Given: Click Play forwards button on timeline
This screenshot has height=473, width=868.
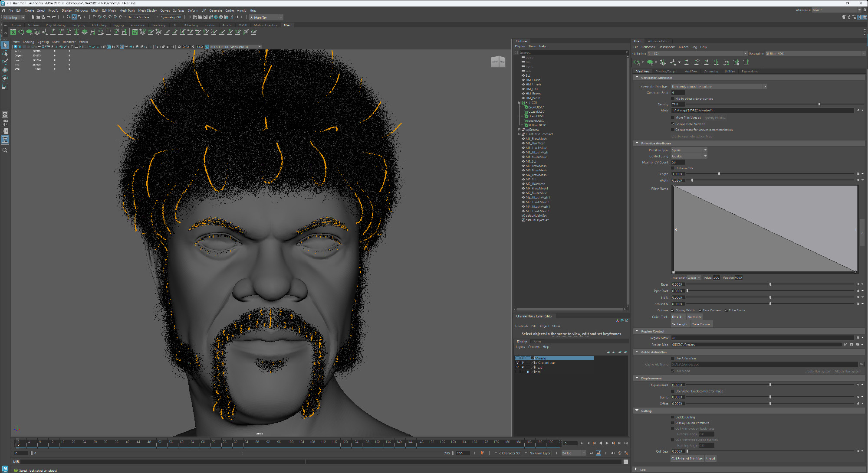Looking at the screenshot, I should (607, 443).
